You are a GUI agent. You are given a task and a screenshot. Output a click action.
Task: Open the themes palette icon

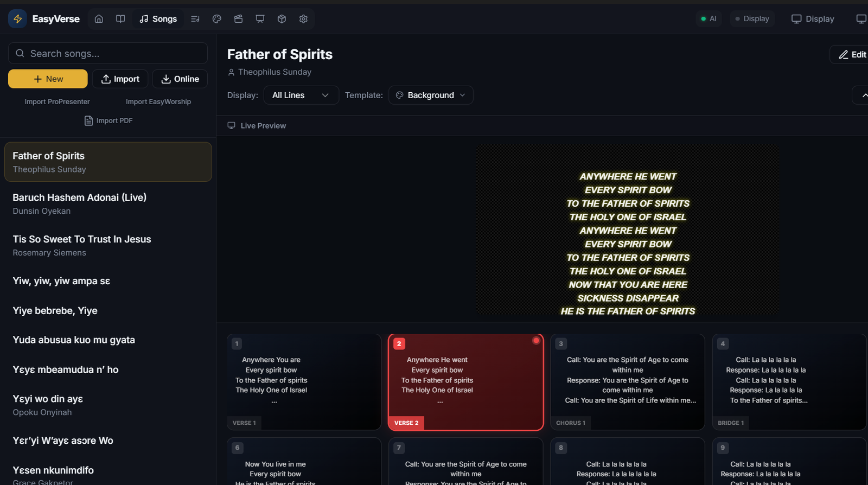(217, 19)
